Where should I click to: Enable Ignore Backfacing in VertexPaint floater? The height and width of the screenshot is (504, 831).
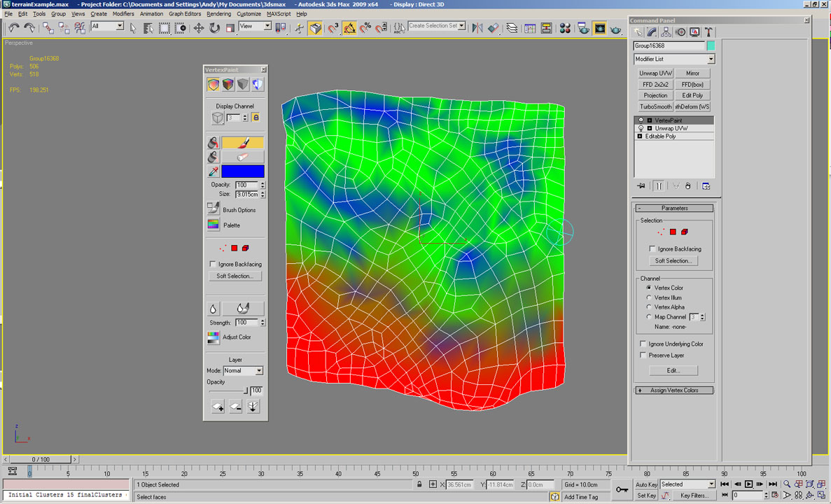213,264
